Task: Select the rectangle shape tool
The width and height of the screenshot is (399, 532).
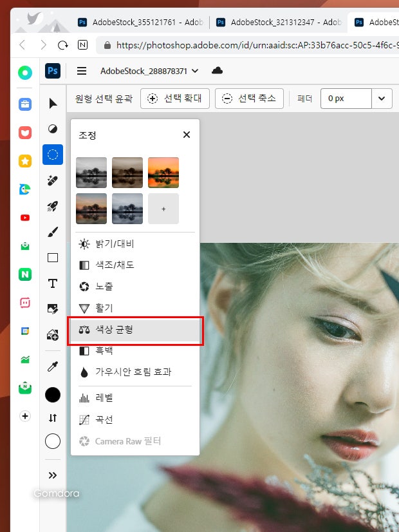Action: 53,258
